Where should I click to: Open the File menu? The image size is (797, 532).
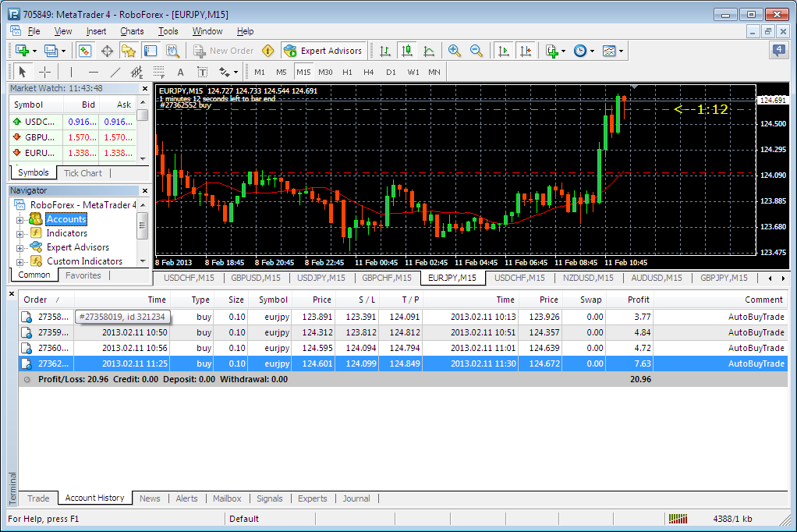[x=34, y=31]
